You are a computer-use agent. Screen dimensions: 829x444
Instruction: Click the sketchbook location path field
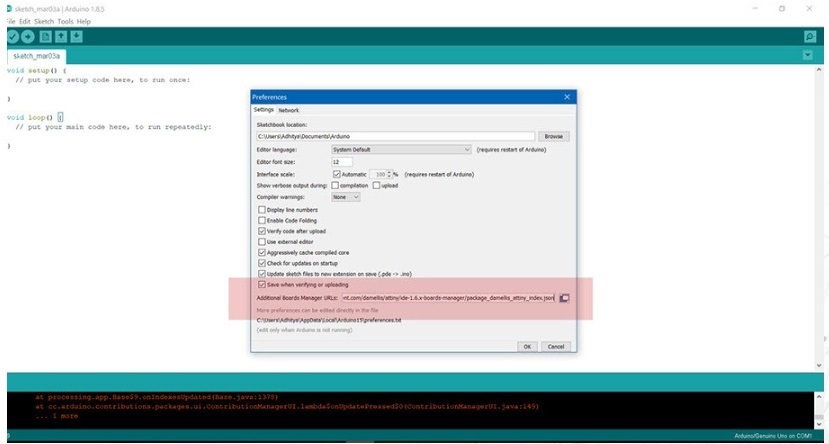pyautogui.click(x=395, y=136)
